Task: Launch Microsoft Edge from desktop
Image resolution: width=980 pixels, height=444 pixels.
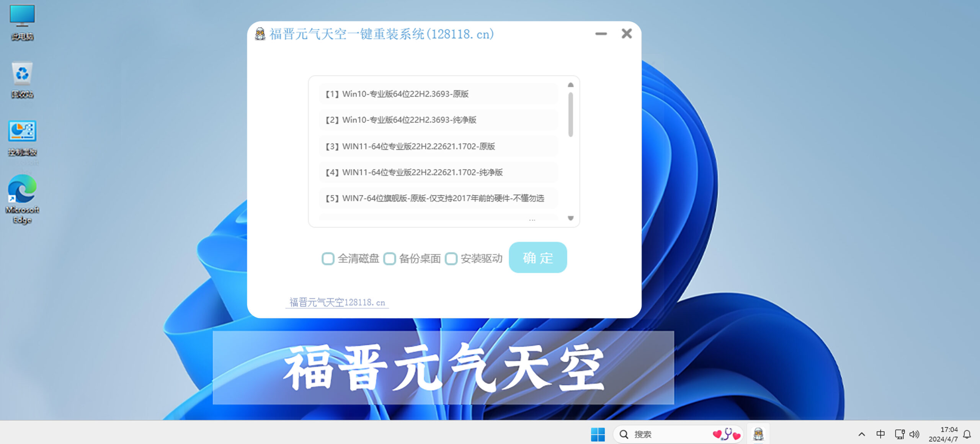Action: 22,190
